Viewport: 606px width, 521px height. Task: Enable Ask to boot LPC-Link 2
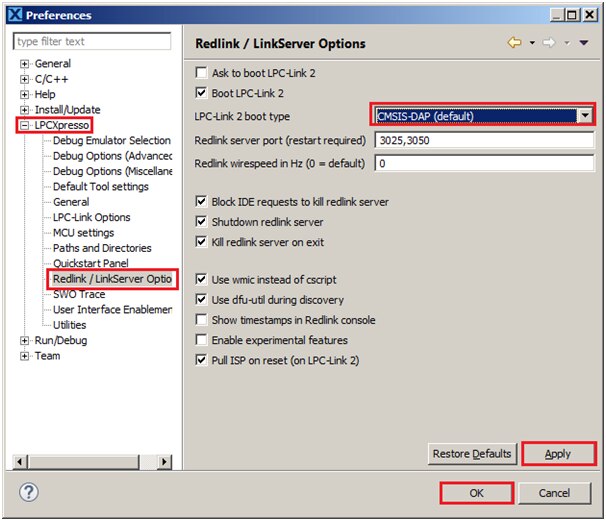[x=201, y=73]
